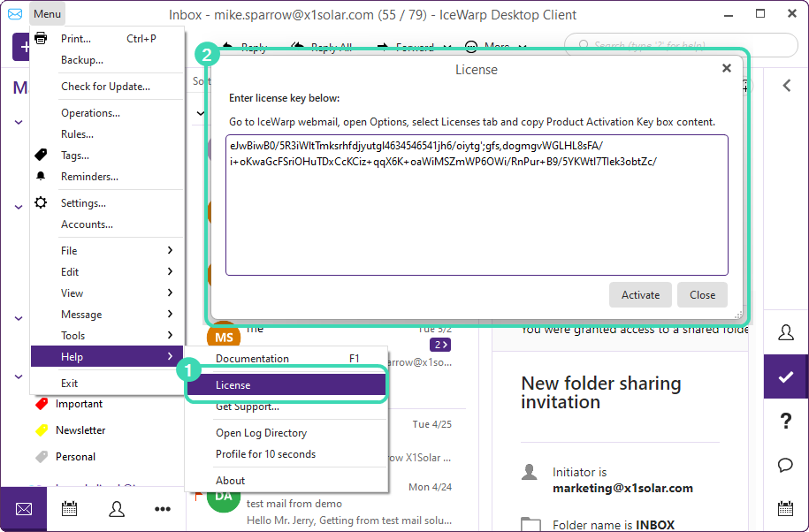Click the tag icon beside Tags
The width and height of the screenshot is (809, 532).
[41, 155]
